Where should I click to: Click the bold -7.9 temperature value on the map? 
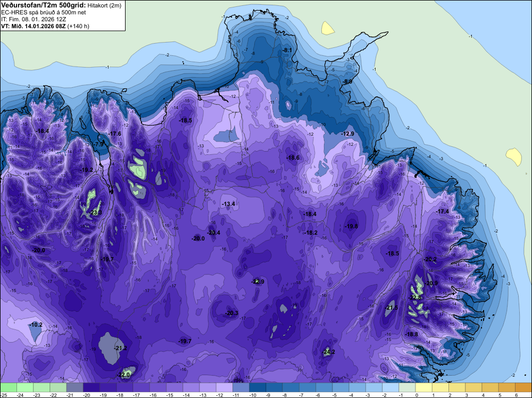(x=98, y=144)
